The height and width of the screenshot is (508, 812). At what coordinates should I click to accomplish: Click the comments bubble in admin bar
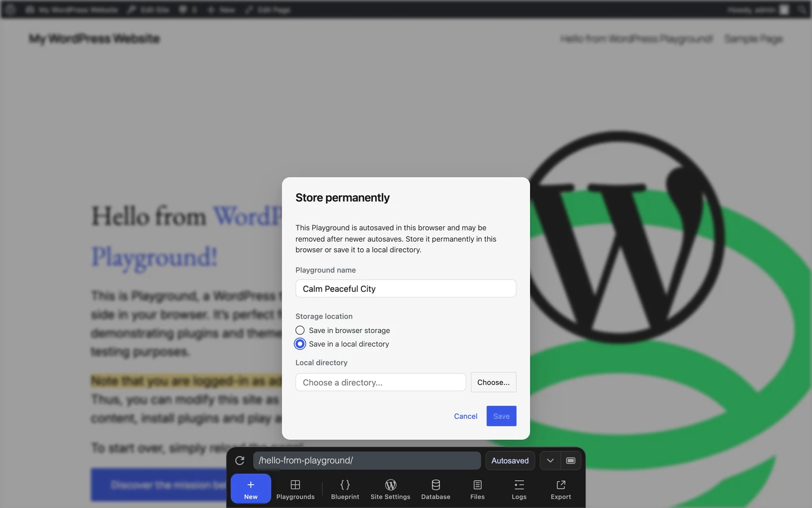(188, 10)
